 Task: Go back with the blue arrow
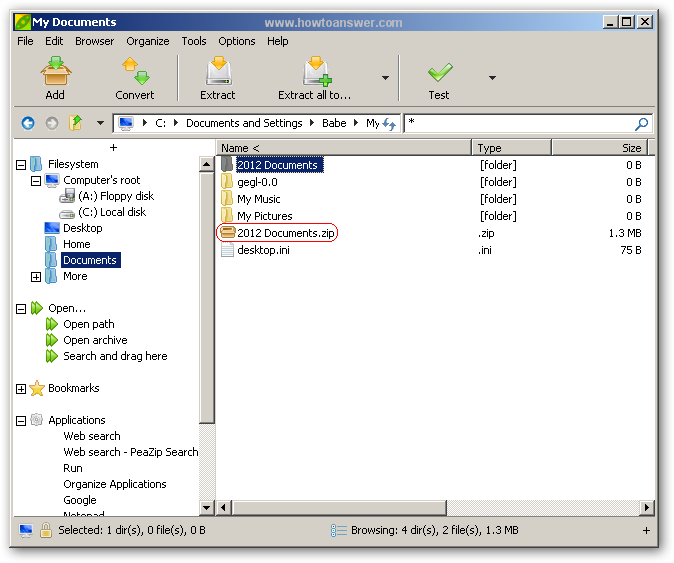tap(28, 124)
